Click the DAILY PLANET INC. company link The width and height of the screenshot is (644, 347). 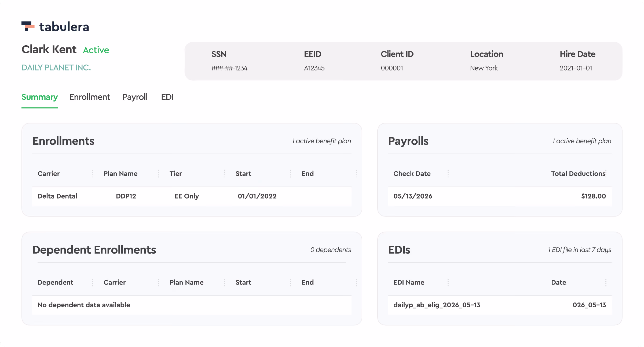point(56,68)
